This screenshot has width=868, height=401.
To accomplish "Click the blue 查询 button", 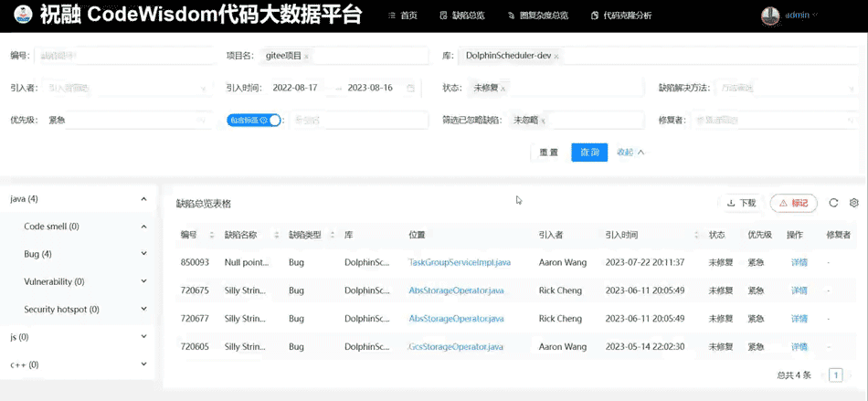I will (589, 153).
